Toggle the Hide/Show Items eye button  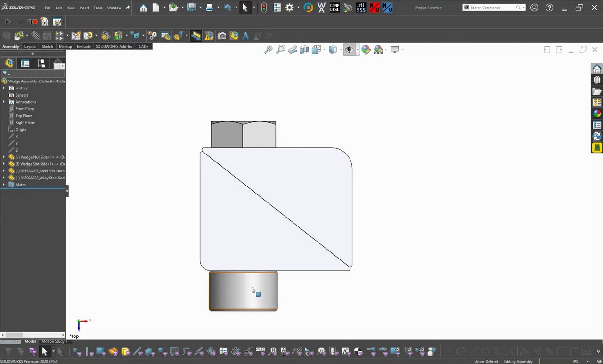349,49
